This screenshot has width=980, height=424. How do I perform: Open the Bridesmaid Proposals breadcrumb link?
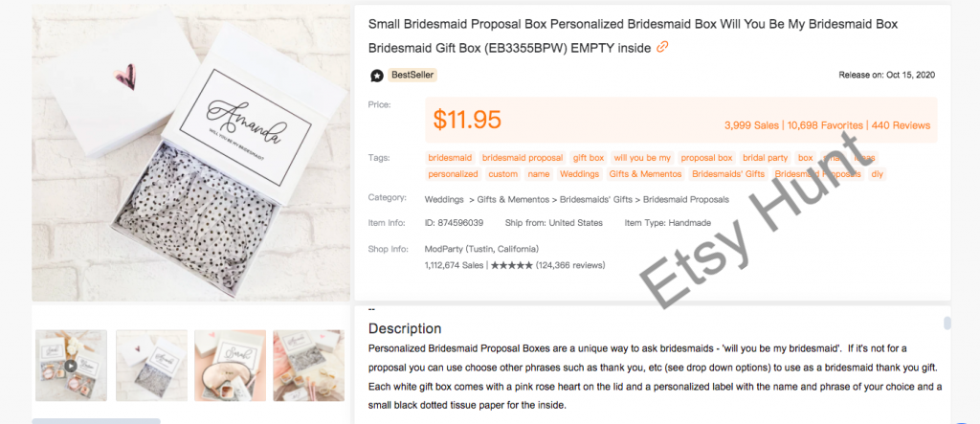[x=686, y=199]
